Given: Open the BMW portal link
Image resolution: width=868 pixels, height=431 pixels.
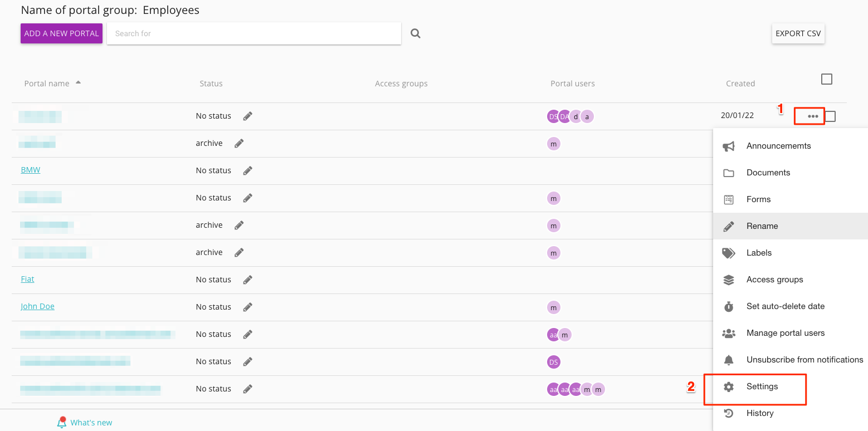Looking at the screenshot, I should [31, 170].
